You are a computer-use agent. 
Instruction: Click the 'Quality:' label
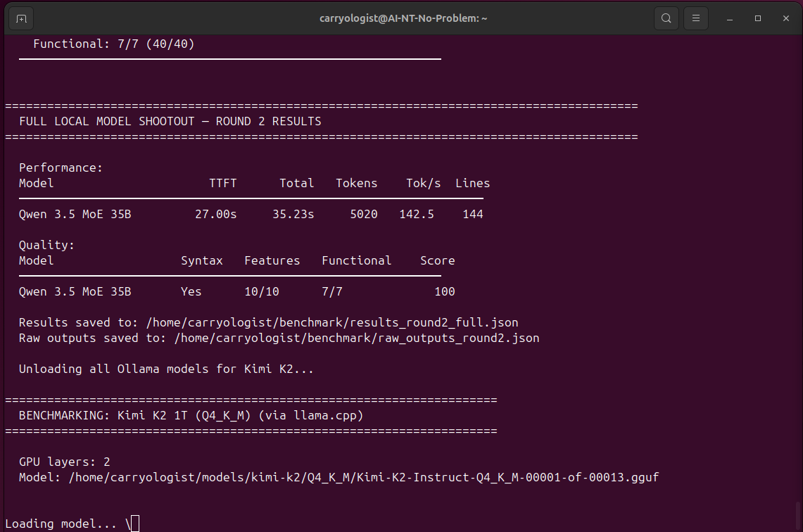[x=46, y=246]
